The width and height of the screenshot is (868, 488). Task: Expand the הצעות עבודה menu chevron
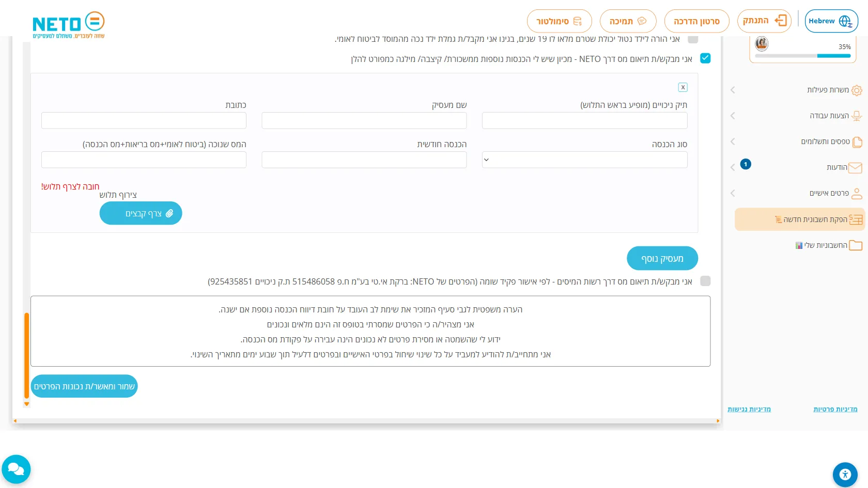733,116
